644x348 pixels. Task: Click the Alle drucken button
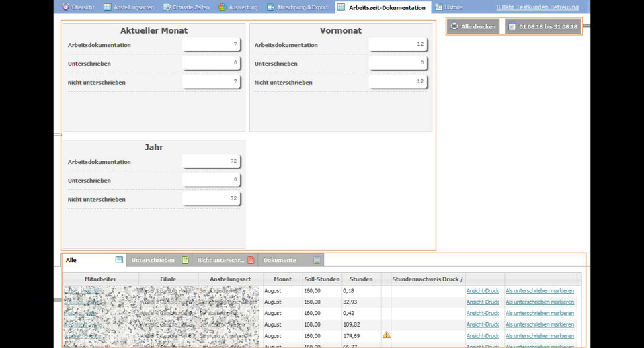point(473,26)
